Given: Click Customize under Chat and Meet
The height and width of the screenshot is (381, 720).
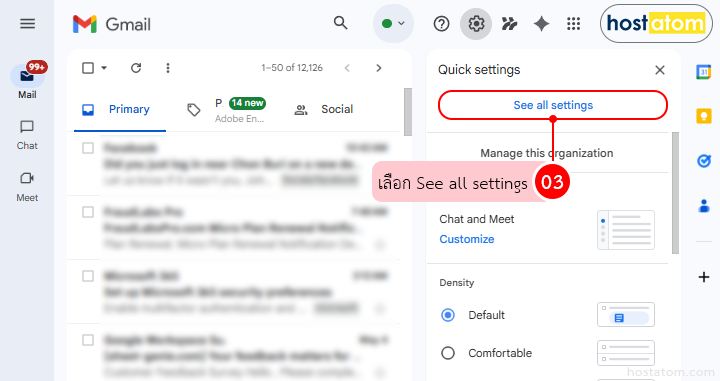Looking at the screenshot, I should 467,239.
